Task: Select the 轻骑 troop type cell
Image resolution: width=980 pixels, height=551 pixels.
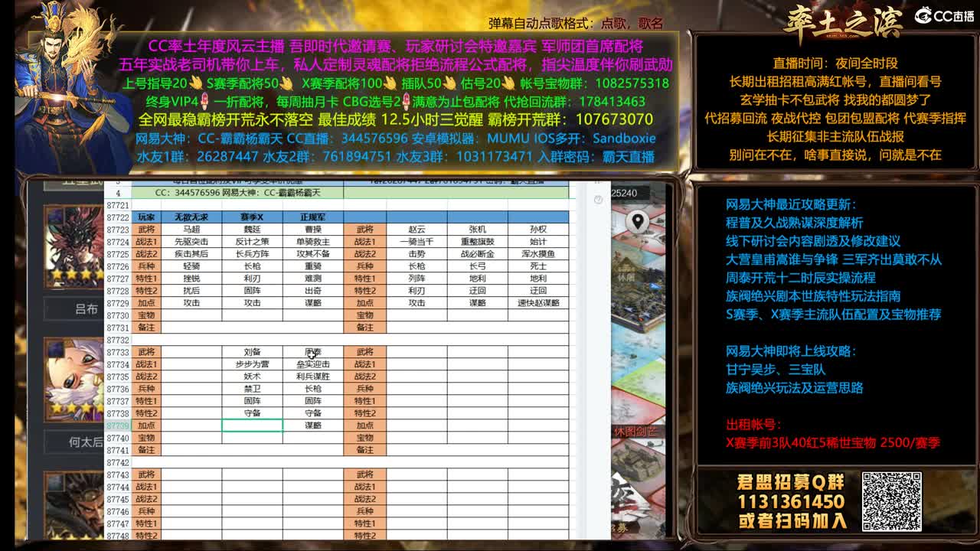Action: [191, 266]
